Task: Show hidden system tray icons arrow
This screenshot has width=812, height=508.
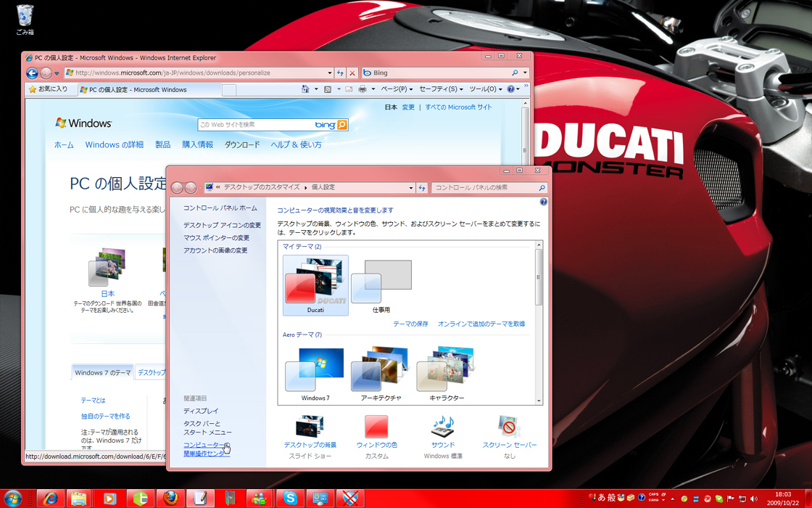Action: pyautogui.click(x=672, y=499)
